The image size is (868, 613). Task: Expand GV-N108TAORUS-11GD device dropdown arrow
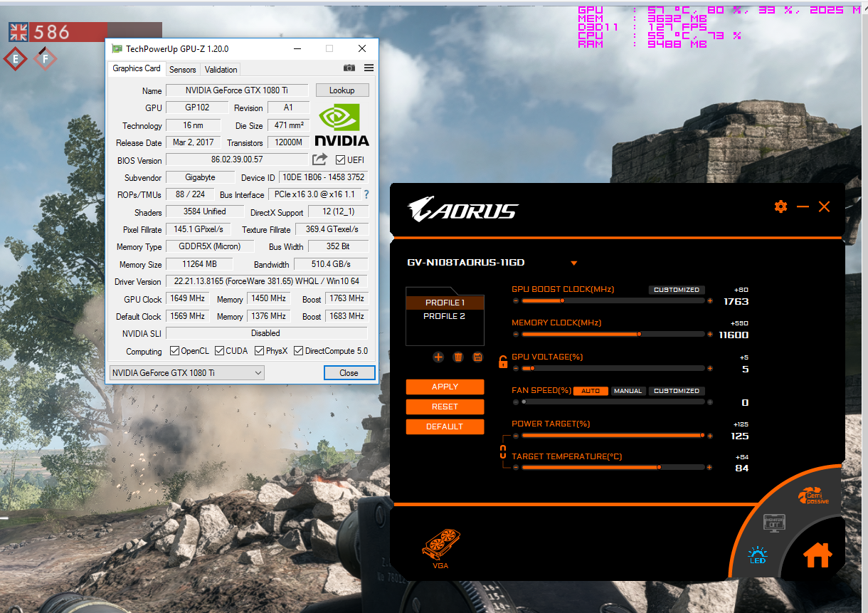click(x=574, y=263)
